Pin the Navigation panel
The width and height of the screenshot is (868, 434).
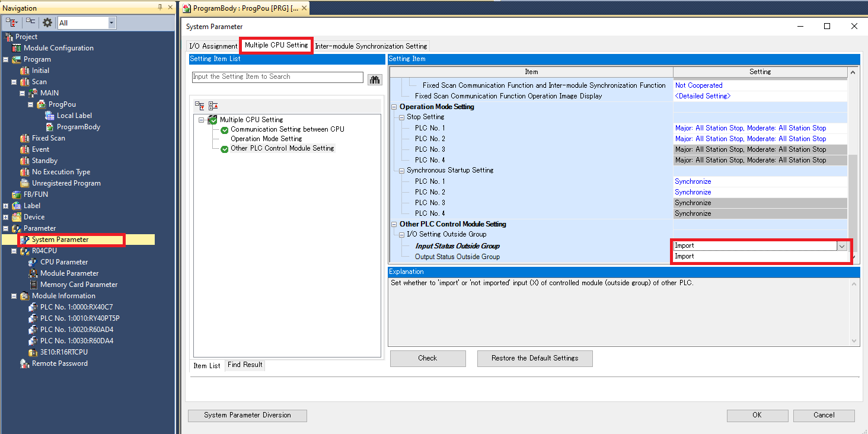tap(160, 8)
